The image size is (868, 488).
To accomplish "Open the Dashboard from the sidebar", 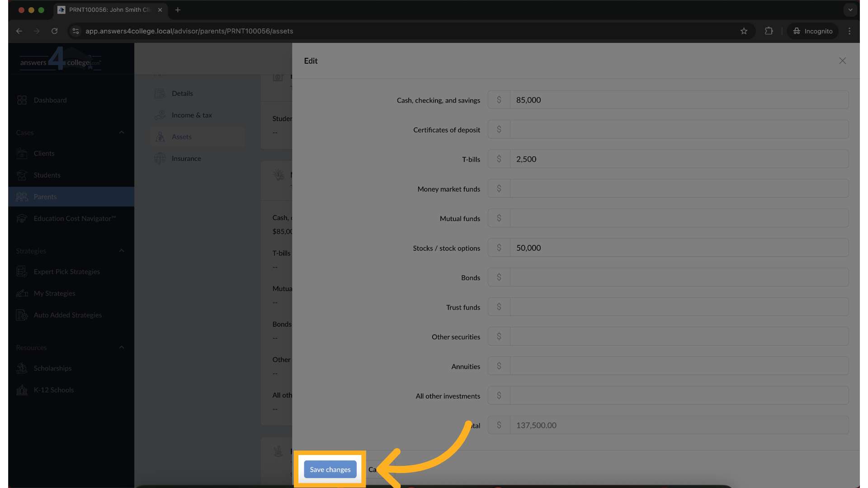I will click(x=50, y=100).
